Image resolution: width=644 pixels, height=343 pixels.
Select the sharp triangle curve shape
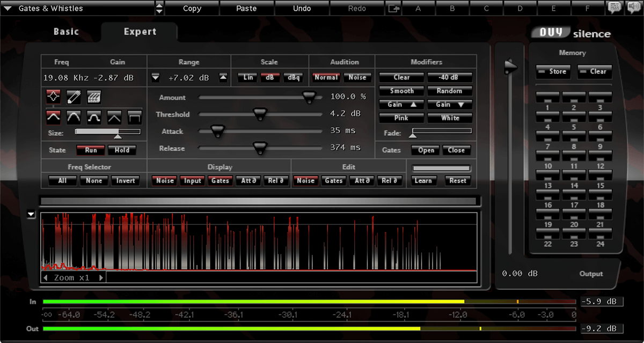point(114,117)
